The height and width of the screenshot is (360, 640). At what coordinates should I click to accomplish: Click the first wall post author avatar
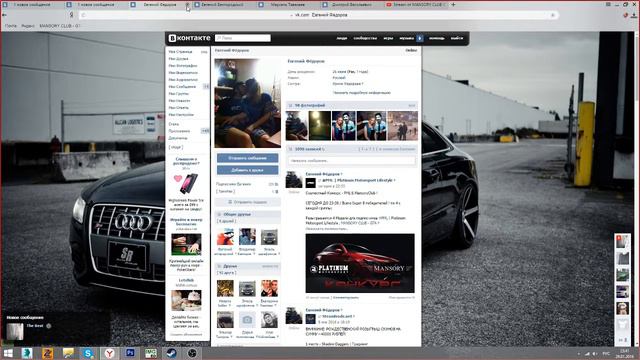tap(294, 180)
